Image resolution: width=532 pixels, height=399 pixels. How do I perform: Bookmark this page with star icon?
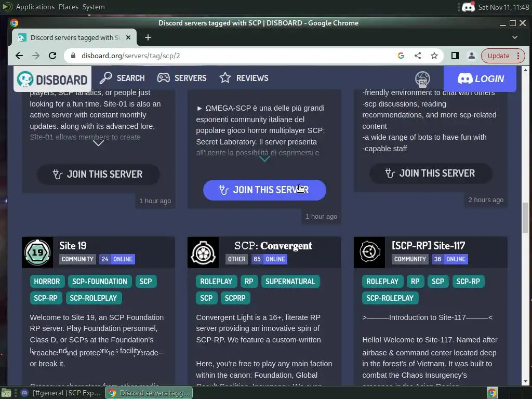coord(434,56)
